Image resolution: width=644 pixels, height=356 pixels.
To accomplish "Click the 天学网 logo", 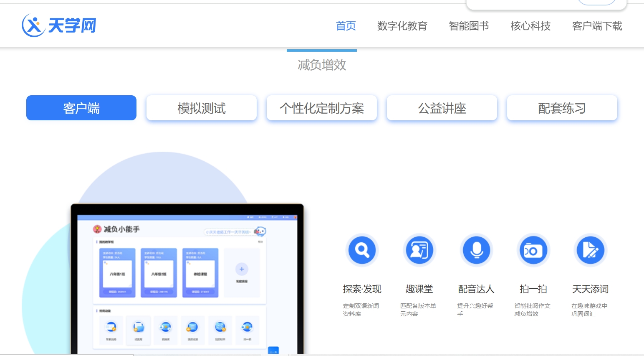I will [x=59, y=25].
